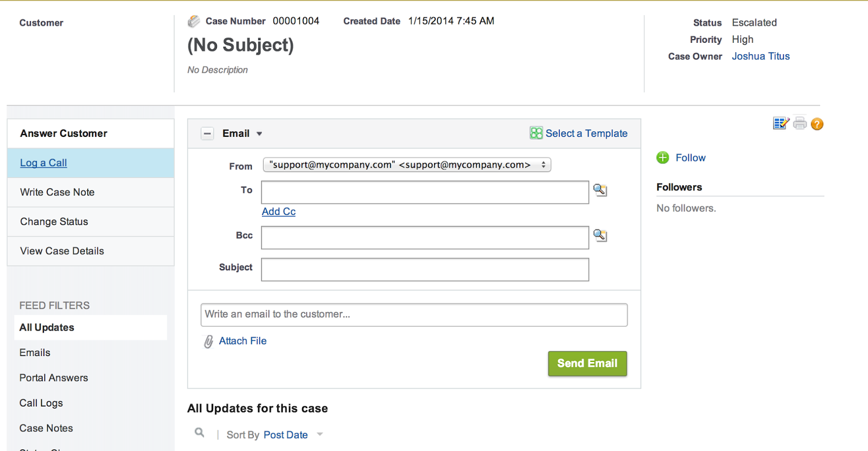
Task: Open help via the question mark icon
Action: pyautogui.click(x=817, y=124)
